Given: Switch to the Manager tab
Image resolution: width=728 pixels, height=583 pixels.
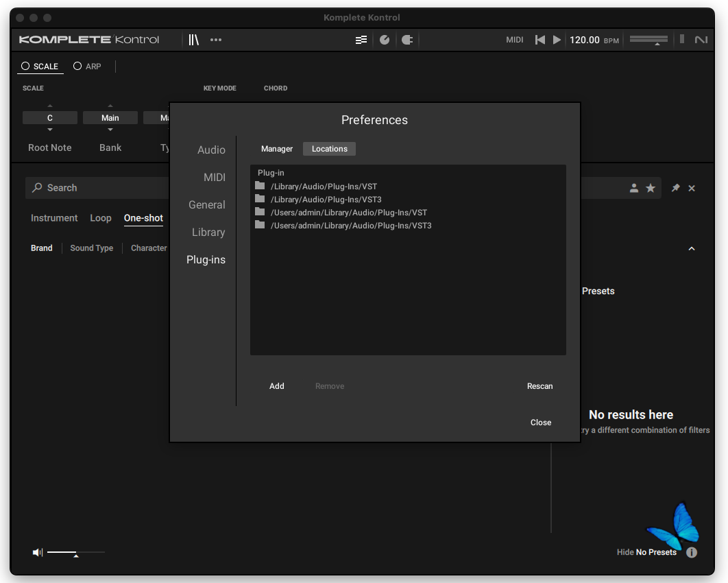Looking at the screenshot, I should [277, 149].
